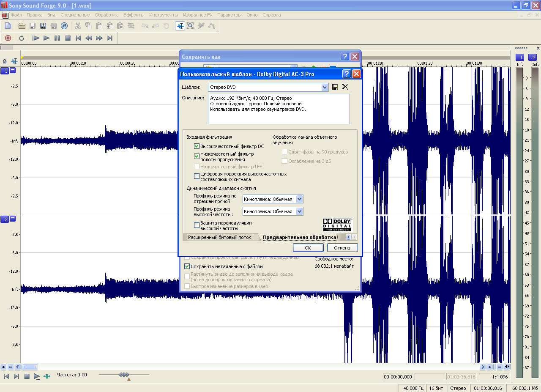541x392 pixels.
Task: Click the help ? button in the Сохранить как dialog
Action: click(x=345, y=57)
